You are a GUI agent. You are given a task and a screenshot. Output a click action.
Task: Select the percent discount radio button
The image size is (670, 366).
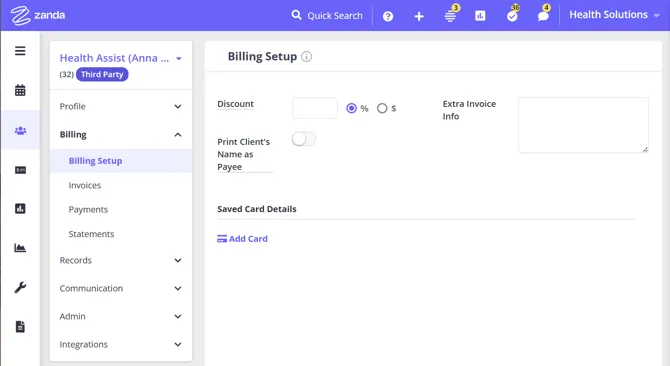point(351,108)
